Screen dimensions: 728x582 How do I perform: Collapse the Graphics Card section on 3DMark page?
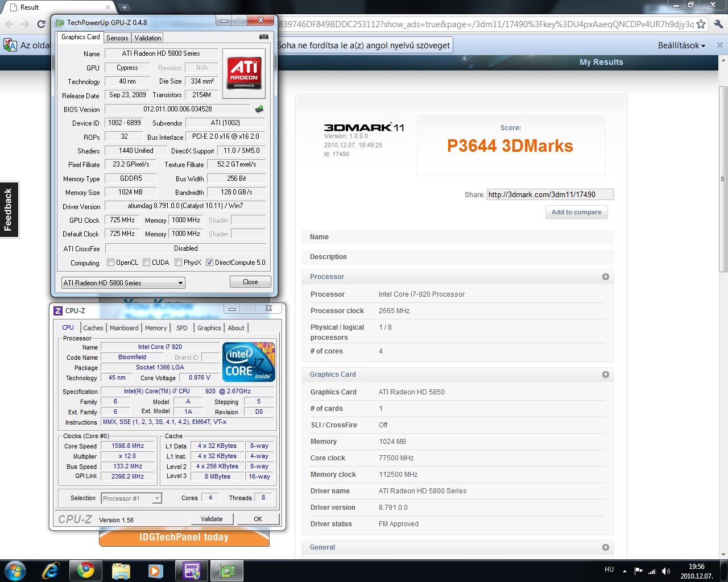[606, 375]
